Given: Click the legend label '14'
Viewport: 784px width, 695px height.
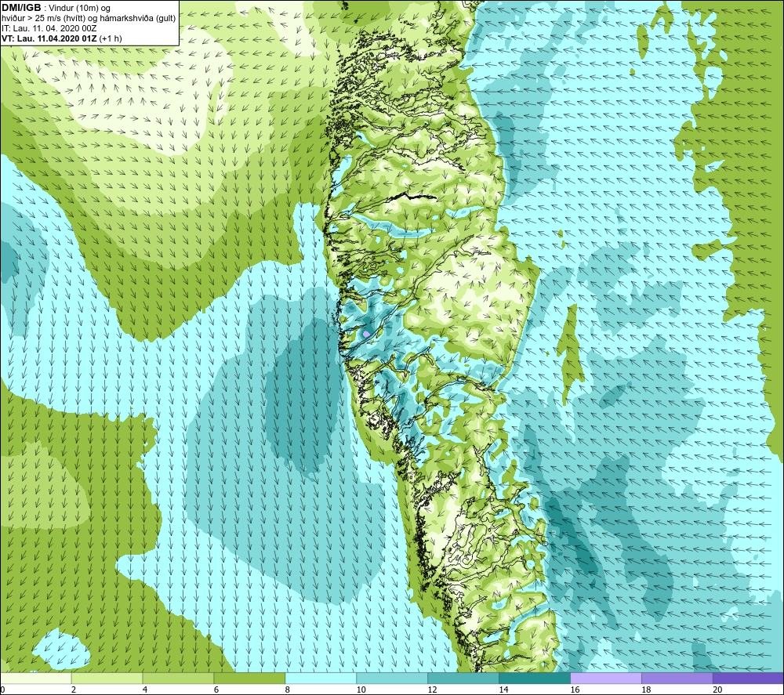Looking at the screenshot, I should click(503, 690).
